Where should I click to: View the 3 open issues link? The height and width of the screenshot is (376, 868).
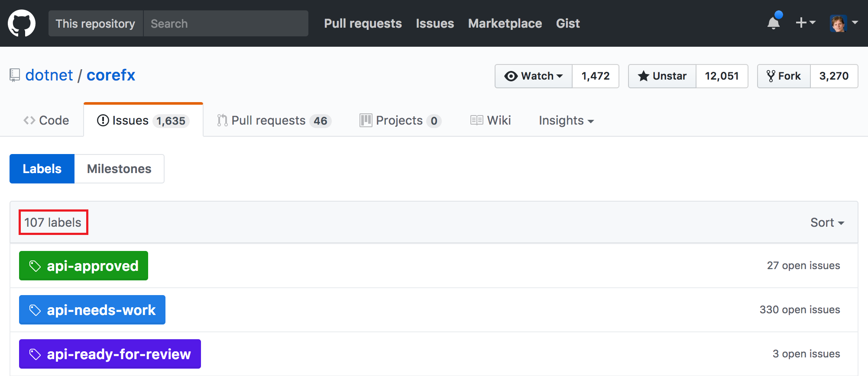[x=806, y=354]
